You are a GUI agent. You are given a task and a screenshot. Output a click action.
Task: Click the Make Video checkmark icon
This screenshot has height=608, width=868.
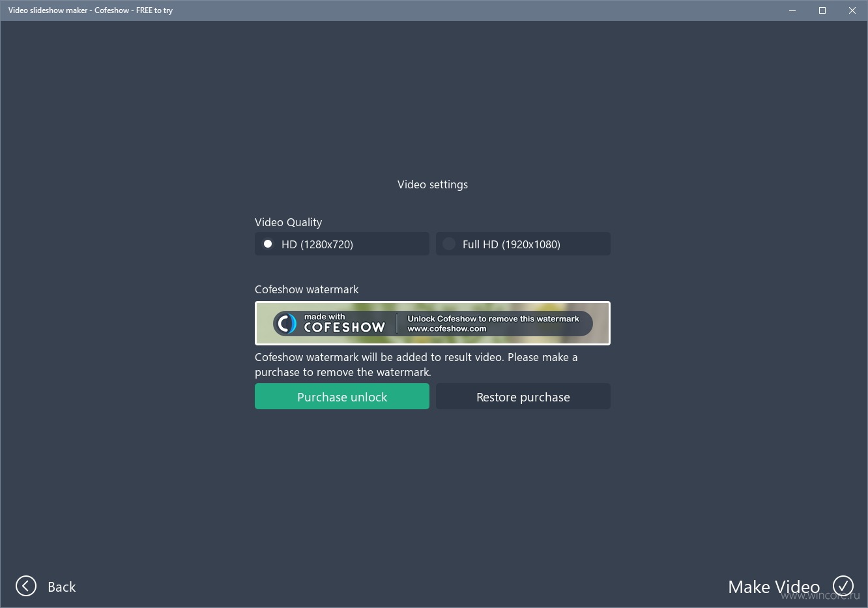pos(843,586)
